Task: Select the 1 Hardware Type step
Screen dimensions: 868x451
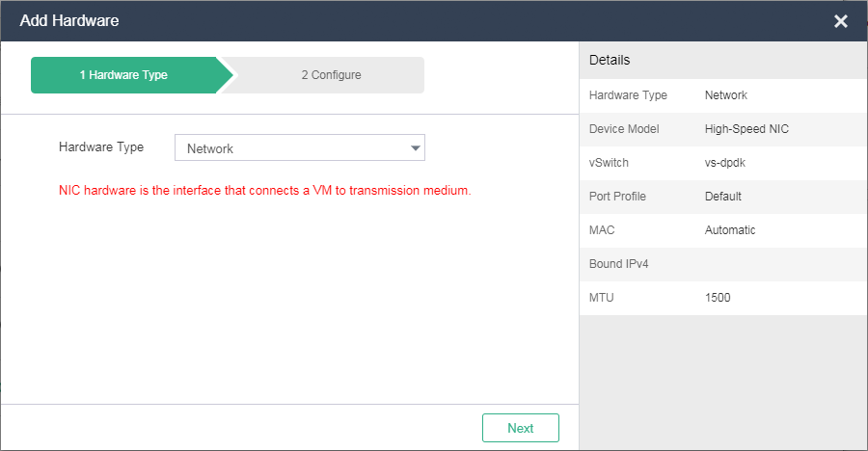Action: 132,75
